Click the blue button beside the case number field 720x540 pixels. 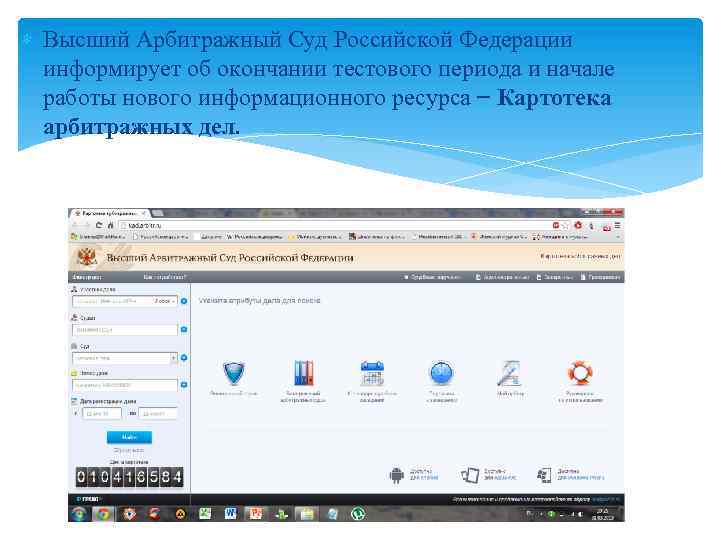click(x=184, y=385)
